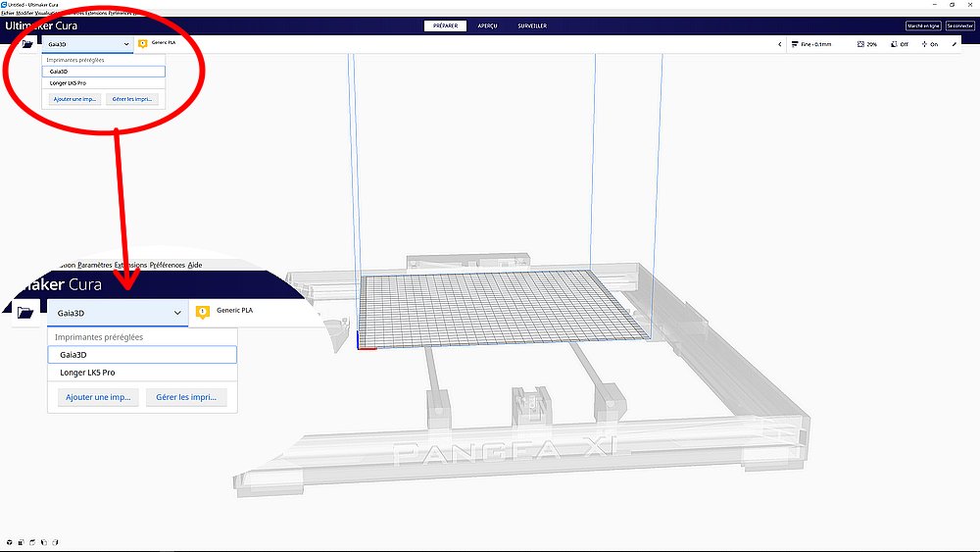
Task: Click the Off support value
Action: pos(905,44)
